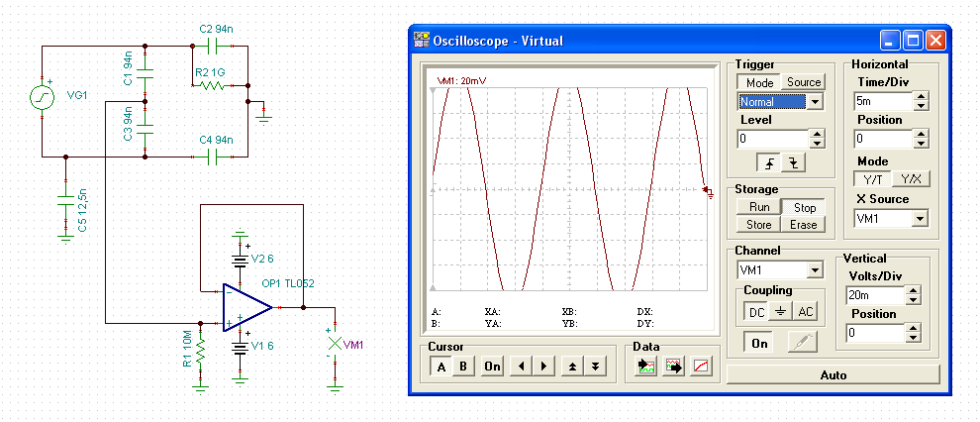Screen dimensions: 980x422
Task: Click the second Data export curves icon
Action: point(674,367)
